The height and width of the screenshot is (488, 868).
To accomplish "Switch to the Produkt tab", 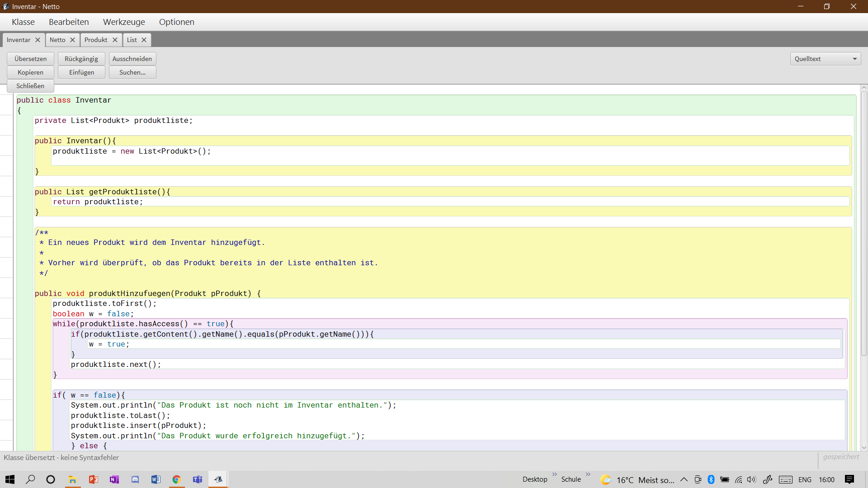I will pyautogui.click(x=96, y=40).
